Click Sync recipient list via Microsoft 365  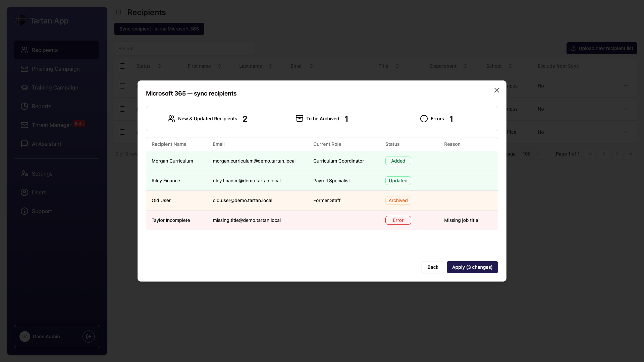(x=159, y=29)
